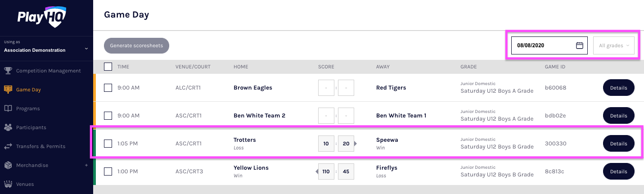Select the Trotters vs Speewa checkbox

point(108,144)
